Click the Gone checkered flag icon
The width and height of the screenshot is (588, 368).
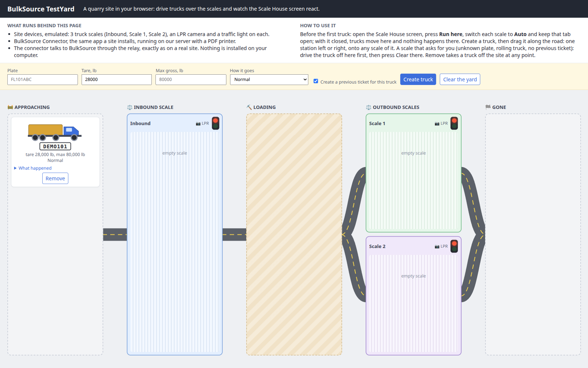pos(488,107)
